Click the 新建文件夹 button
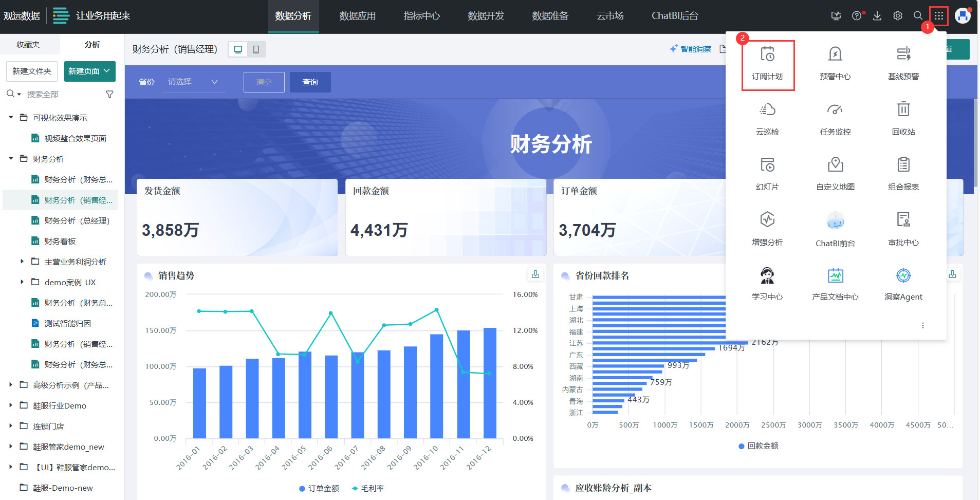 (x=31, y=71)
